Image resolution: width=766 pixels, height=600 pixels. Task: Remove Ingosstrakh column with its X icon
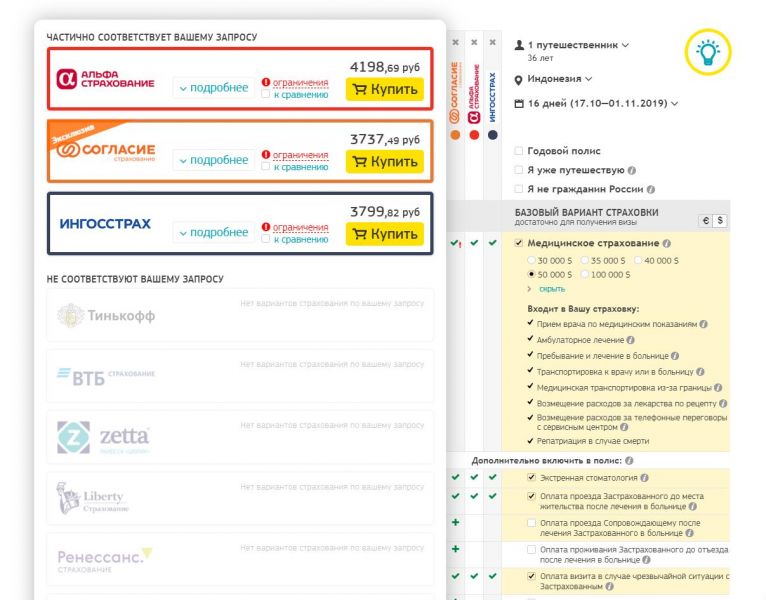(492, 43)
